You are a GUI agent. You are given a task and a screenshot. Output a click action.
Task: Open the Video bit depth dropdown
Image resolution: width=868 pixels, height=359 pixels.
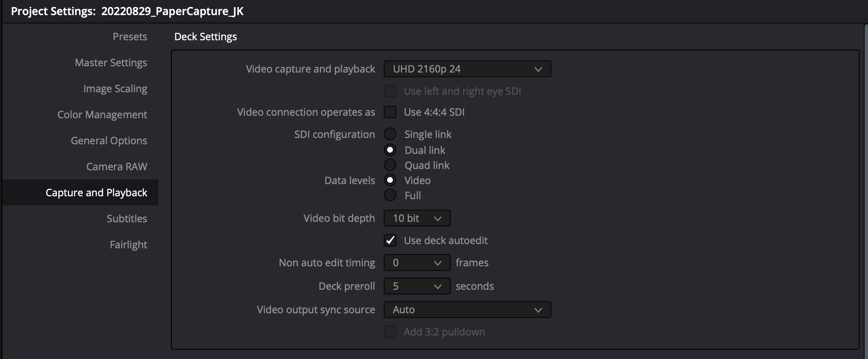click(416, 218)
